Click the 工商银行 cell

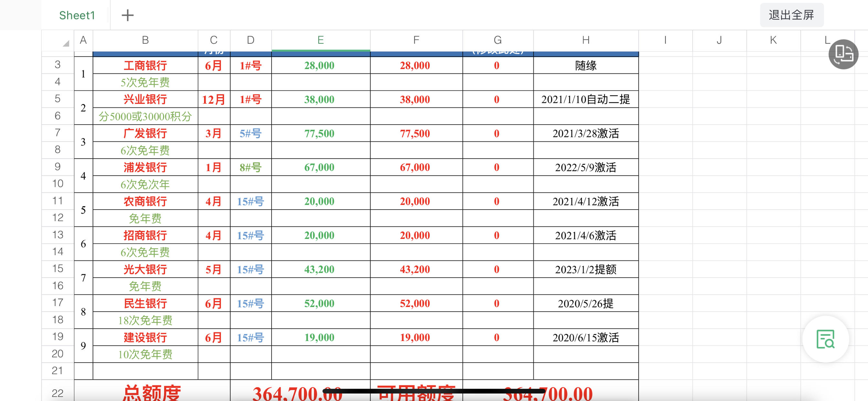pyautogui.click(x=145, y=65)
